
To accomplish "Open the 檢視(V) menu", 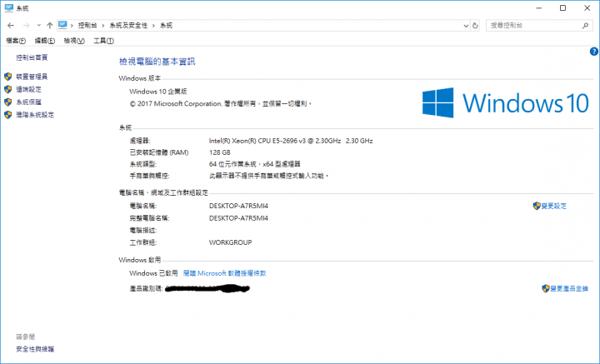I will pyautogui.click(x=74, y=41).
